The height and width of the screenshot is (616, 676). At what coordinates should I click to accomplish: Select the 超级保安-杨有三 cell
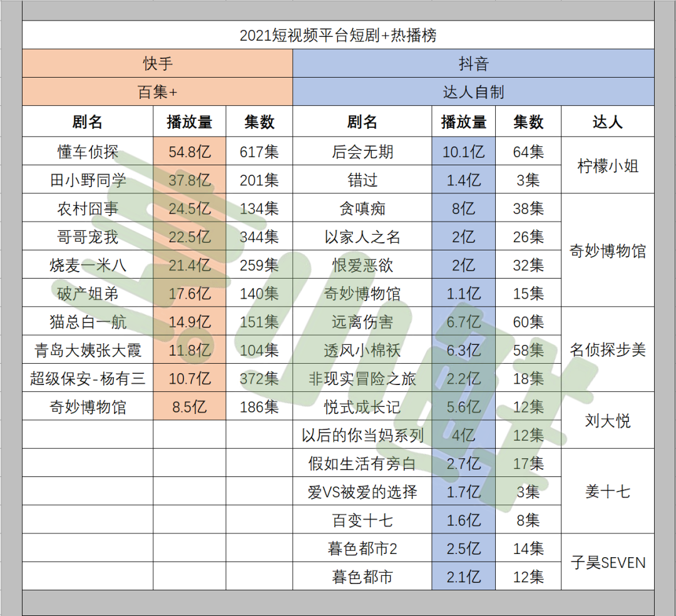click(88, 378)
